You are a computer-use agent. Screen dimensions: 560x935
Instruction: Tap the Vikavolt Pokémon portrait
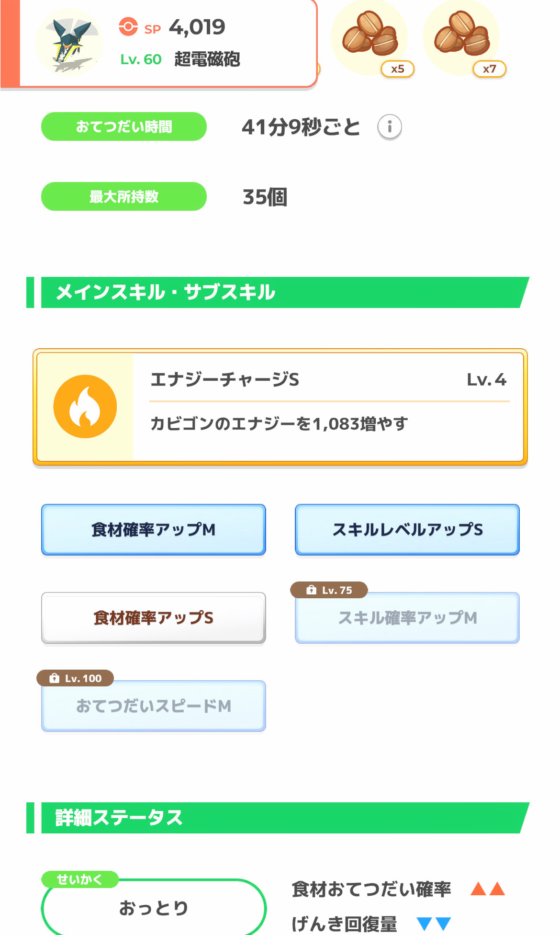[x=69, y=43]
